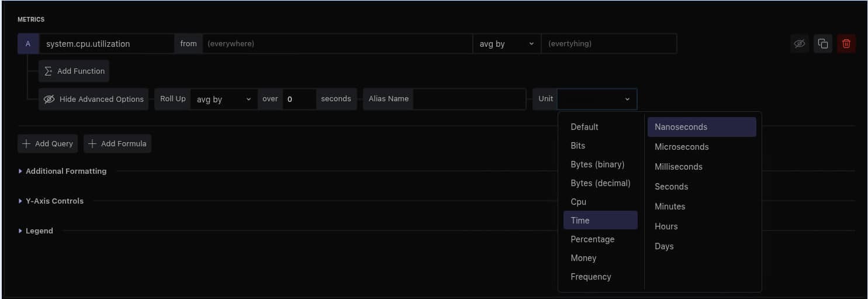Viewport: 868px width, 299px height.
Task: Select Percentage unit category
Action: (x=600, y=239)
